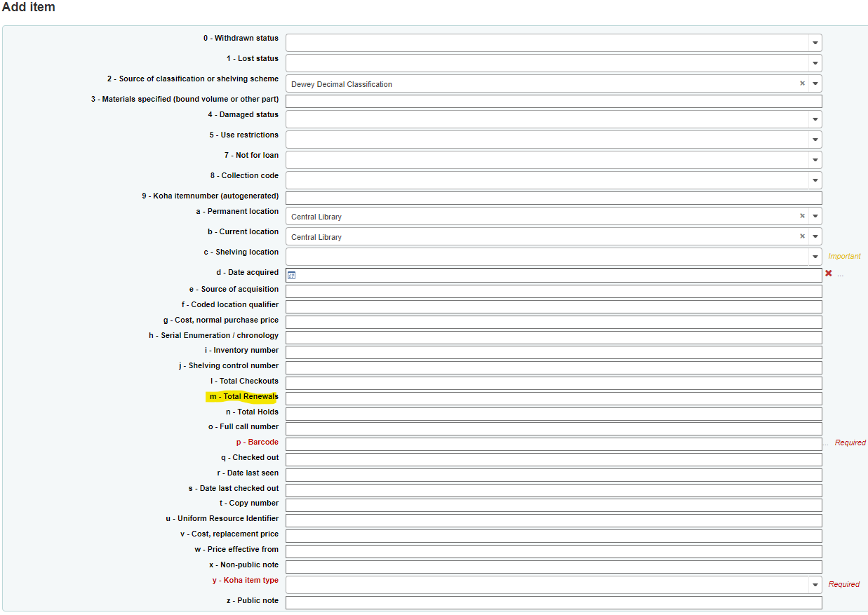The width and height of the screenshot is (868, 615).
Task: Clear Date acquired using red X icon
Action: (x=829, y=273)
